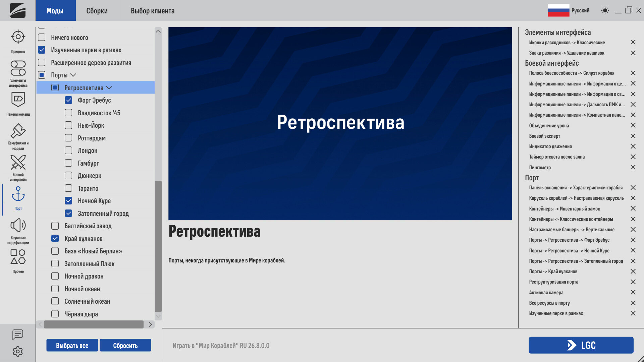Screen dimensions: 644x362
Task: Click the horizontal scrollbar under mod list
Action: [x=94, y=324]
